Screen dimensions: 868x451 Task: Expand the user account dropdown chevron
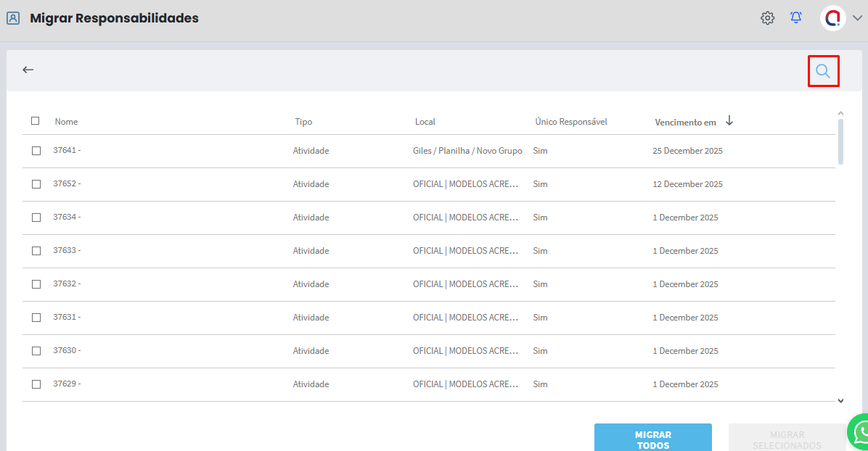click(857, 19)
